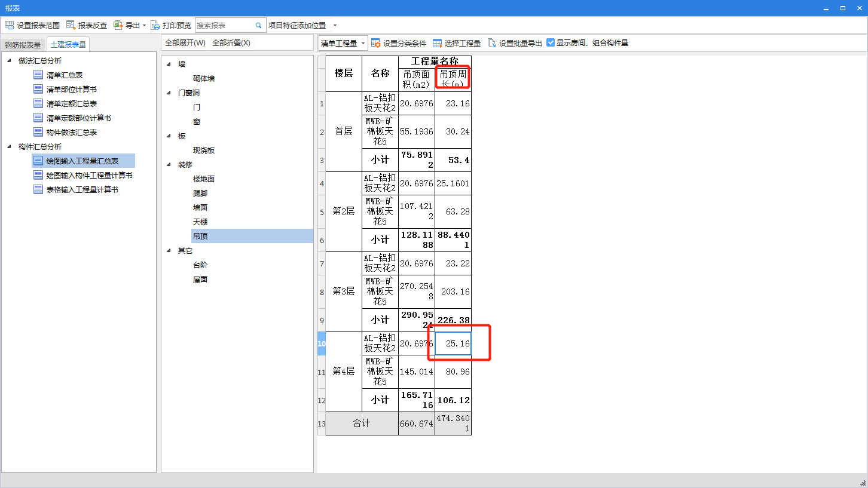
Task: Select the cell with value 80.96
Action: [x=453, y=372]
